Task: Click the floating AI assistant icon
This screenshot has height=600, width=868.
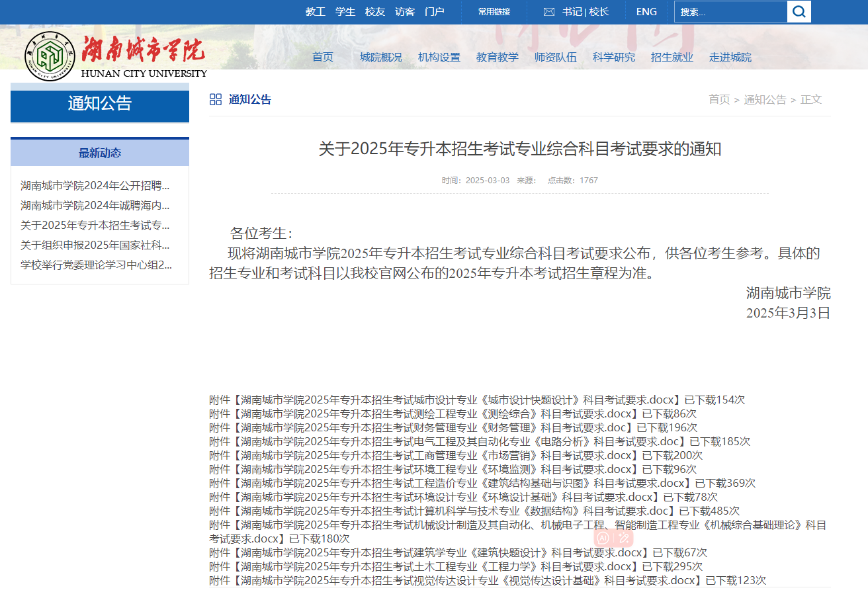Action: 603,538
